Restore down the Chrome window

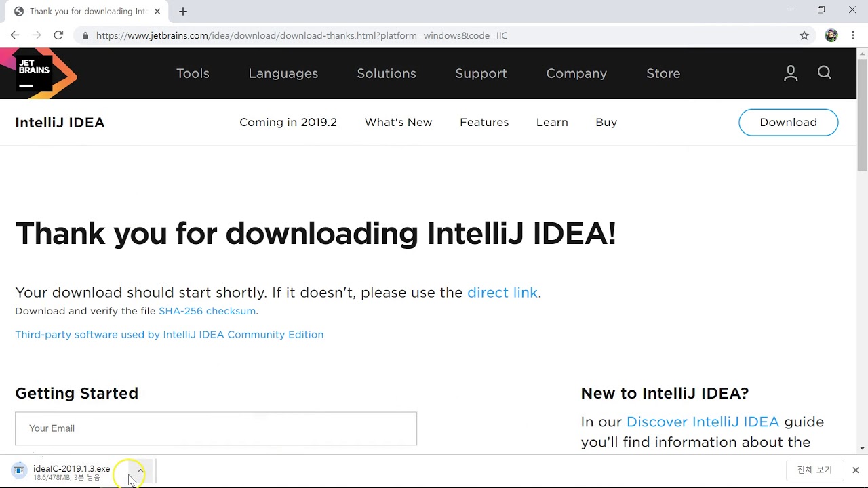coord(821,10)
